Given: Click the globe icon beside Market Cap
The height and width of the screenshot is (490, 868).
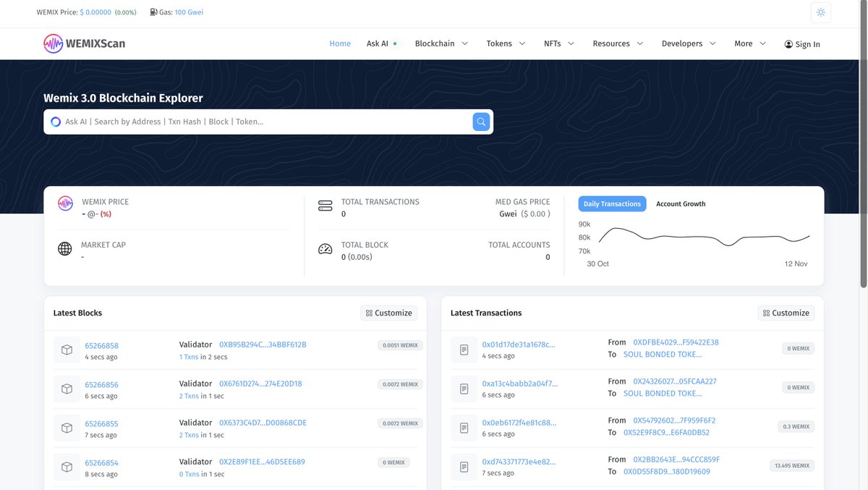Looking at the screenshot, I should (64, 248).
